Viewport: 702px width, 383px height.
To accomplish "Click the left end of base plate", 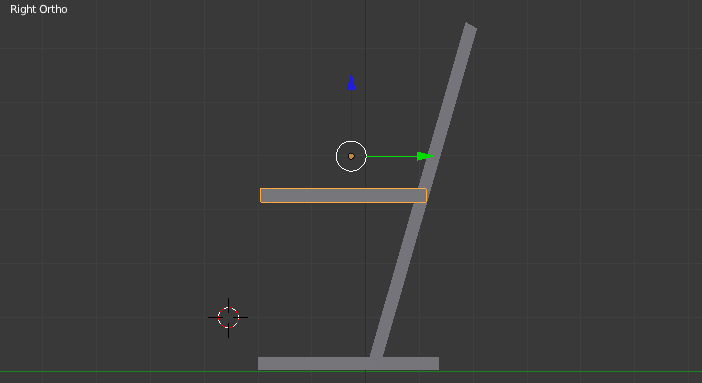I will tap(261, 363).
